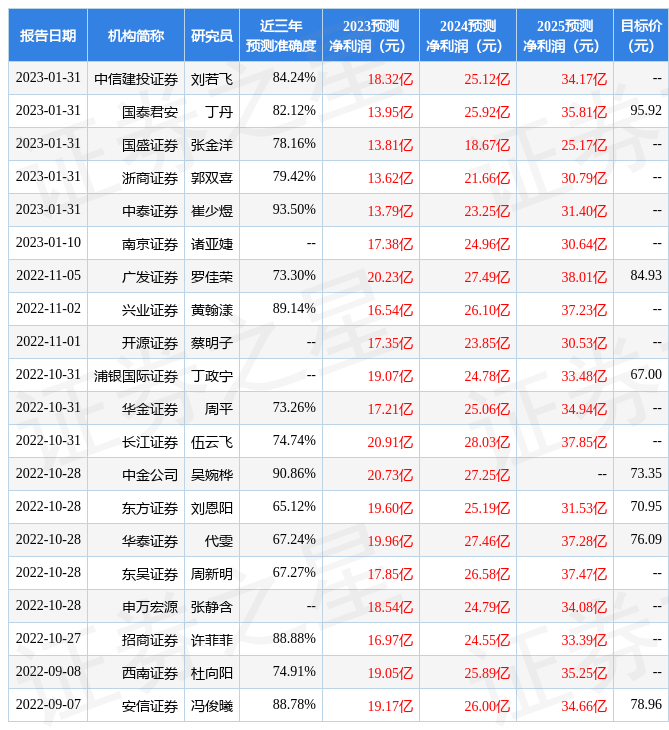The height and width of the screenshot is (730, 669).
Task: Click analyst name 冯俊曦
Action: coord(212,706)
